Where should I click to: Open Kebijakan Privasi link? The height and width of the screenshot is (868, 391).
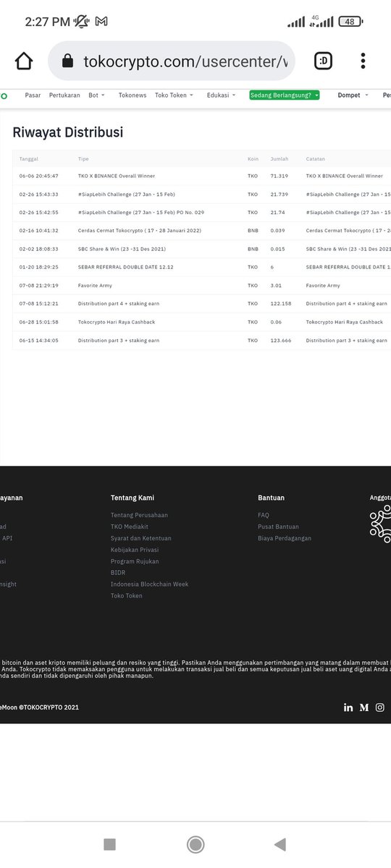(135, 550)
